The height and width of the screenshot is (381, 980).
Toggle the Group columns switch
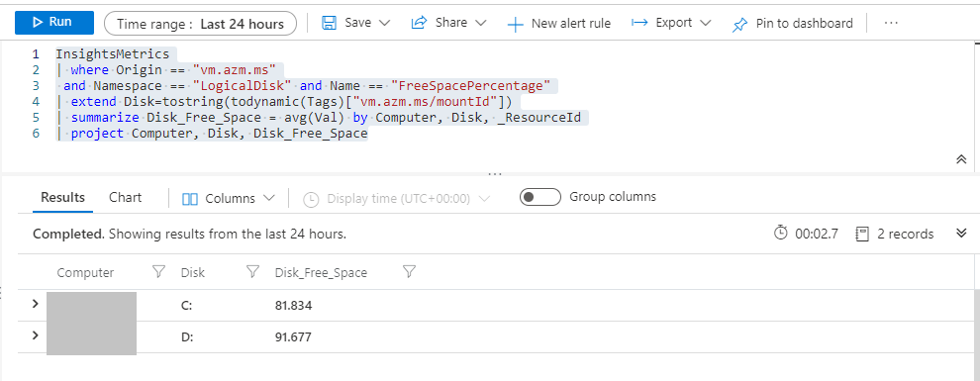(x=540, y=197)
